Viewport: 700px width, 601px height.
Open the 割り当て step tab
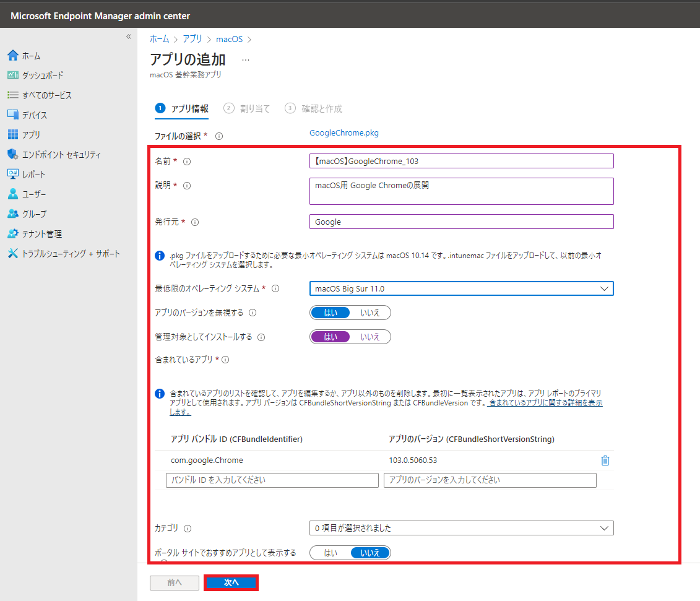(x=247, y=108)
